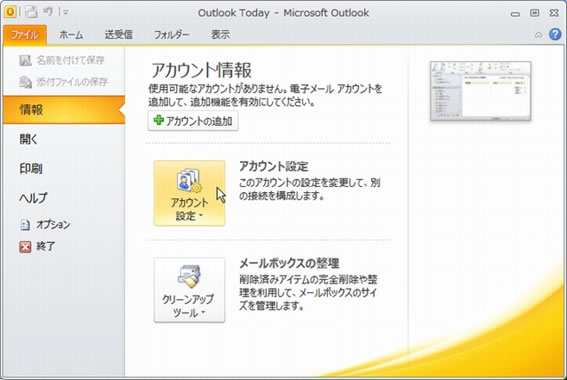Click the options page icon beside オプション

(x=25, y=225)
